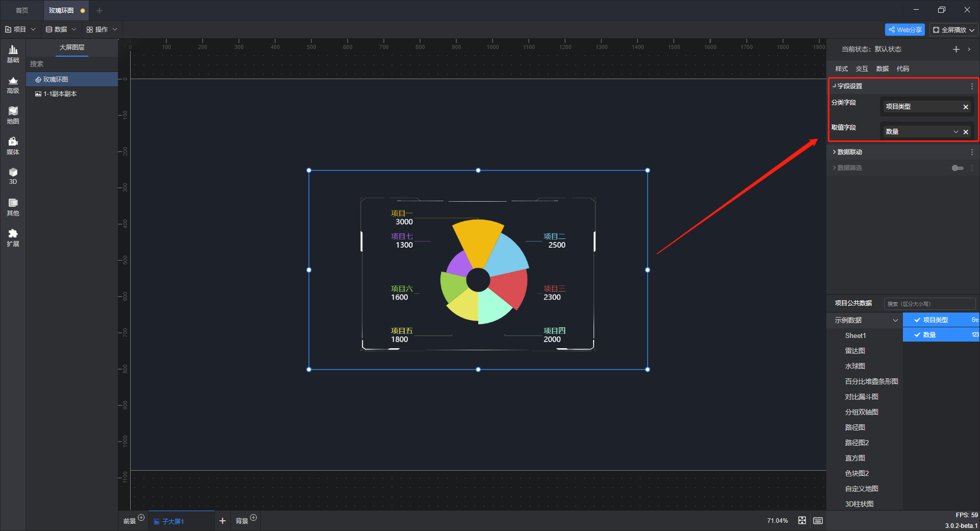Select 路径图2 in the data tree
Viewport: 980px width, 531px height.
[856, 443]
